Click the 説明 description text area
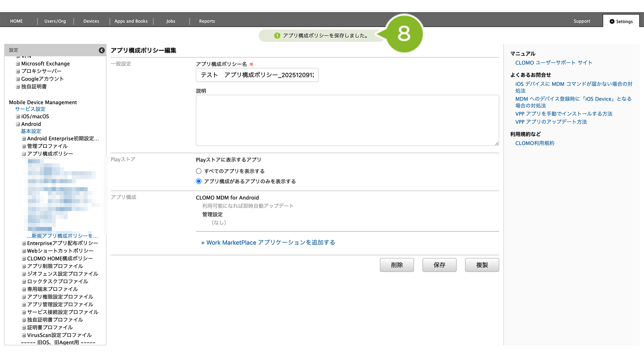 tap(347, 120)
